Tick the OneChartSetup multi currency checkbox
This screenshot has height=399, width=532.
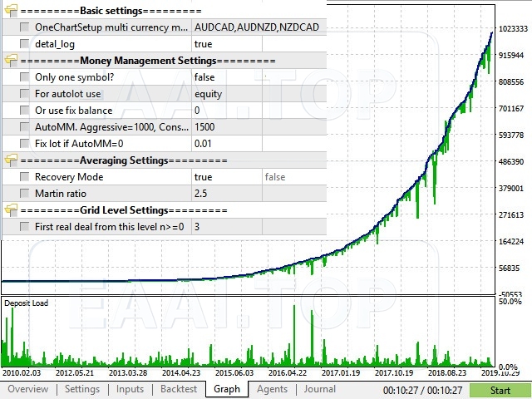[25, 27]
